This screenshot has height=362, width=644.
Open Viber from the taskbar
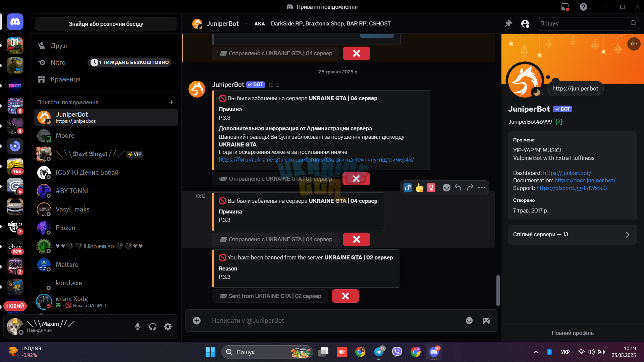(x=397, y=352)
